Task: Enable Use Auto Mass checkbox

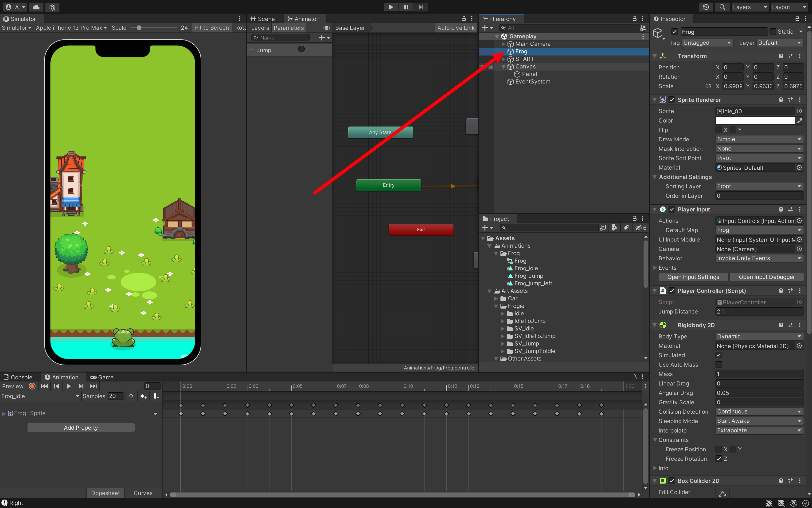Action: click(x=719, y=365)
